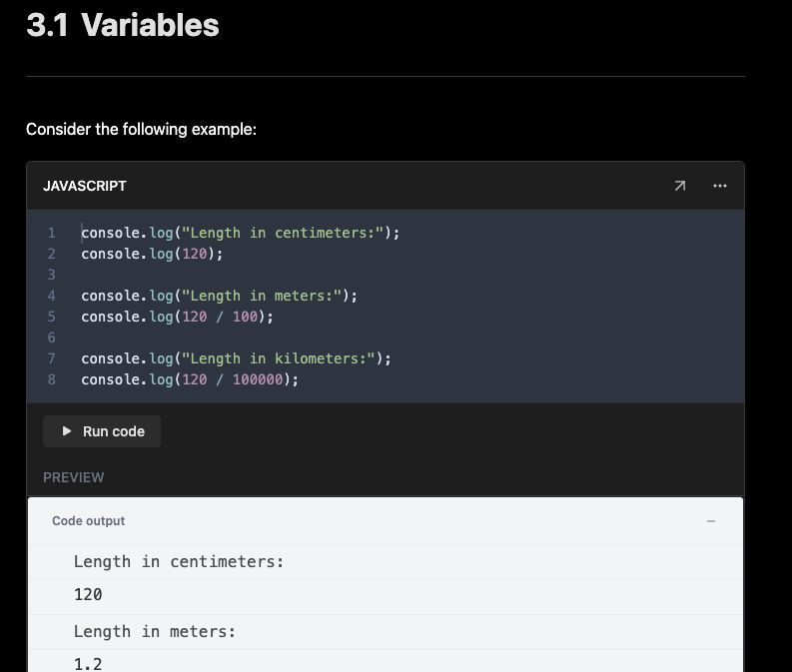Screen dimensions: 792x672
Task: Place cursor in code line 1 centimeters log
Action: point(241,233)
